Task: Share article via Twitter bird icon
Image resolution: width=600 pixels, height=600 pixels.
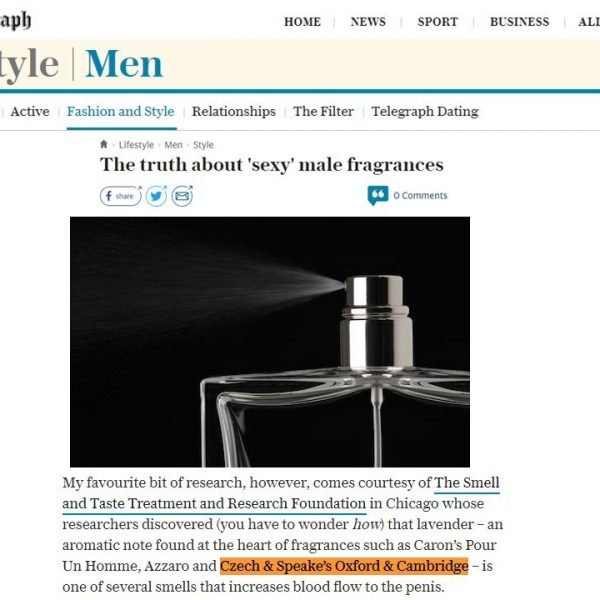Action: point(156,196)
